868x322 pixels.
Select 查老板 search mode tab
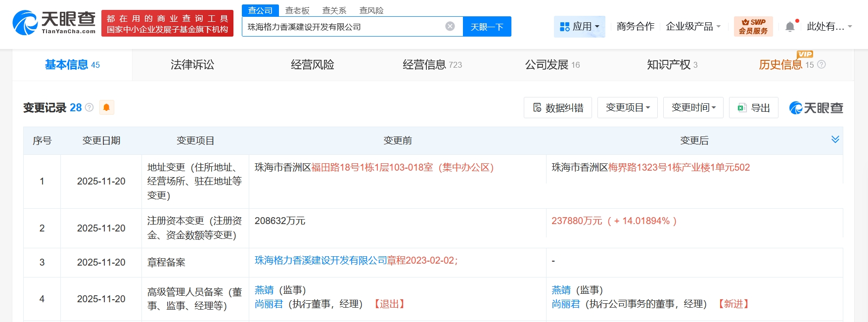(x=297, y=10)
